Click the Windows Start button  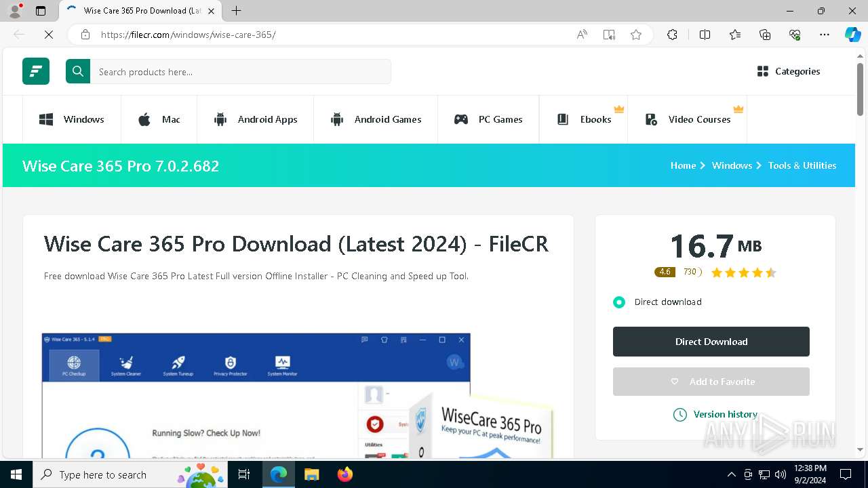(16, 474)
